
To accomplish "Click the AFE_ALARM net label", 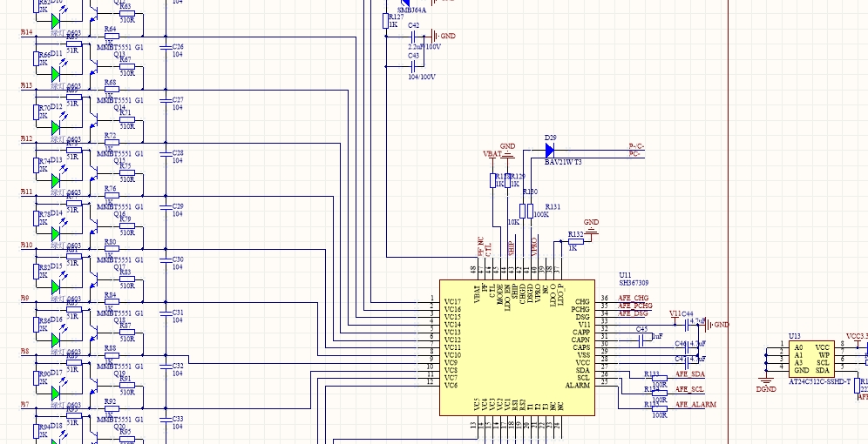I will pos(695,404).
